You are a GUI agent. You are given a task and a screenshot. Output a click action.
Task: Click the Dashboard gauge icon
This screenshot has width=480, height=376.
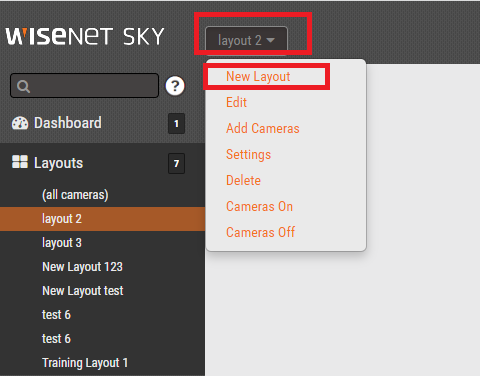tap(20, 123)
